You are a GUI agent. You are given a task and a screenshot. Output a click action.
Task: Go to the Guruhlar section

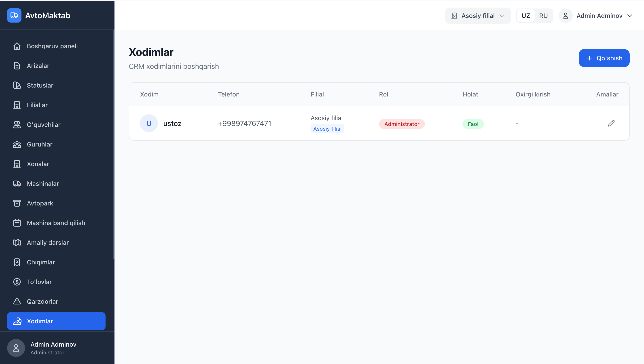[40, 144]
